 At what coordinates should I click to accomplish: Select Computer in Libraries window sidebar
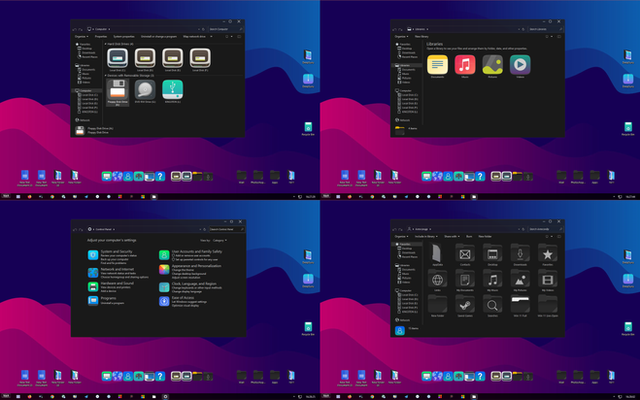pos(405,91)
